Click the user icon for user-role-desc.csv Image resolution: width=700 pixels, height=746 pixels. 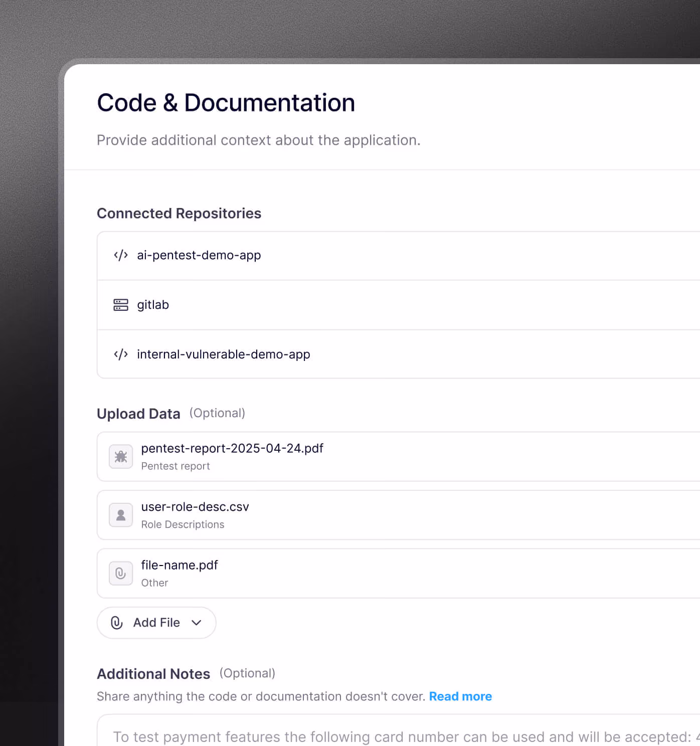(121, 515)
